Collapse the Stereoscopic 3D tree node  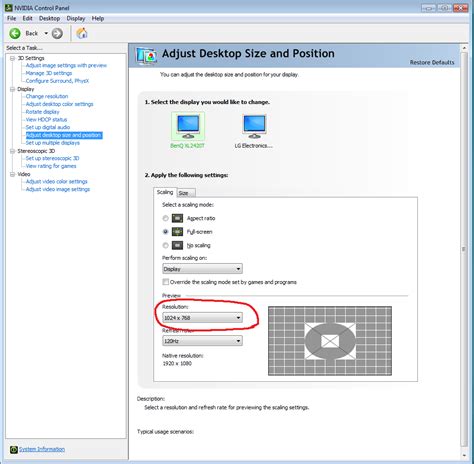pyautogui.click(x=12, y=151)
